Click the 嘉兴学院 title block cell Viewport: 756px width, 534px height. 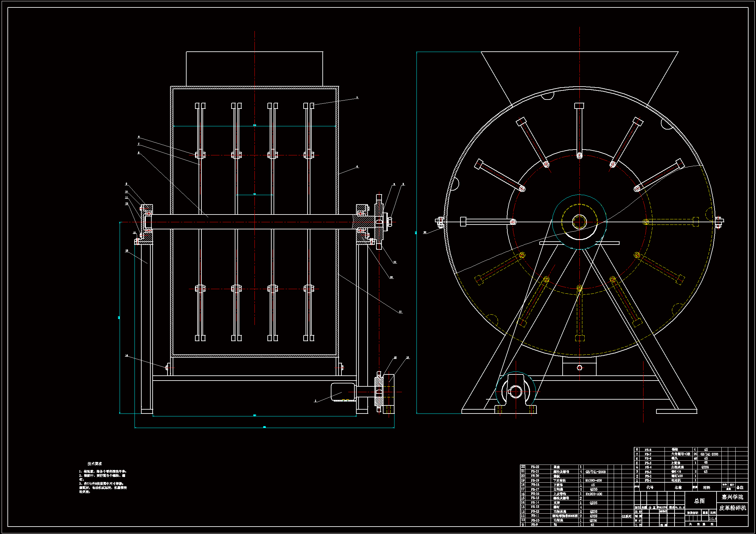tap(732, 497)
